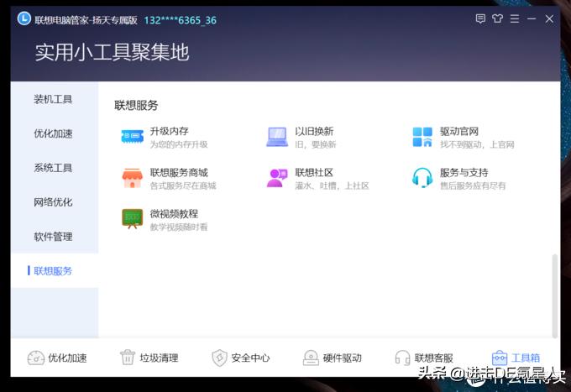The width and height of the screenshot is (571, 392).
Task: Click the speedometer icon for 优化加速
Action: click(35, 358)
